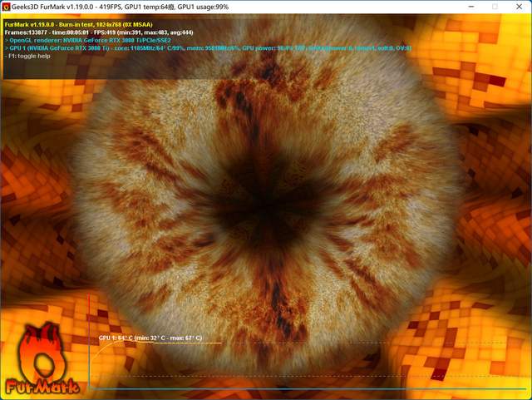The width and height of the screenshot is (532, 400).
Task: Click the FurMark flame logo
Action: [x=42, y=359]
